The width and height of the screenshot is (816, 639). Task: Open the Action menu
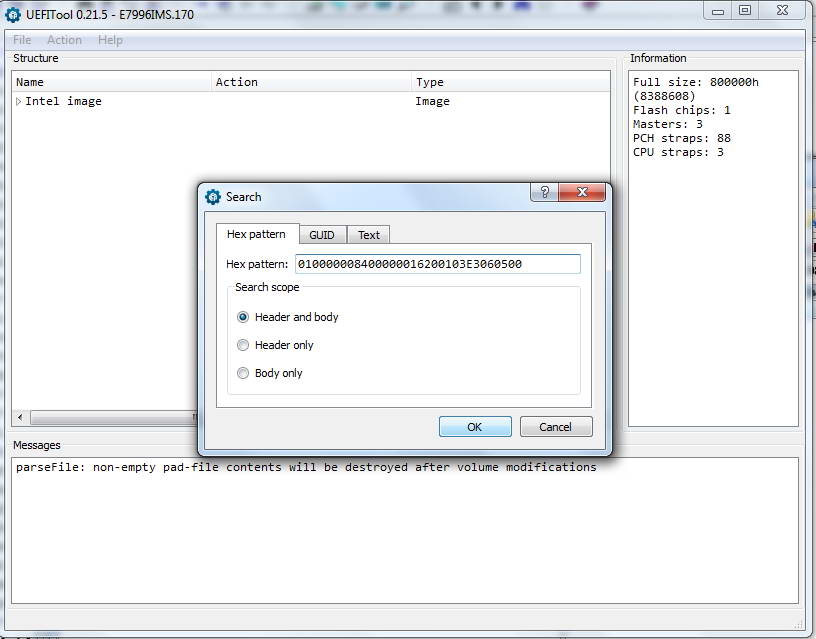pos(65,40)
